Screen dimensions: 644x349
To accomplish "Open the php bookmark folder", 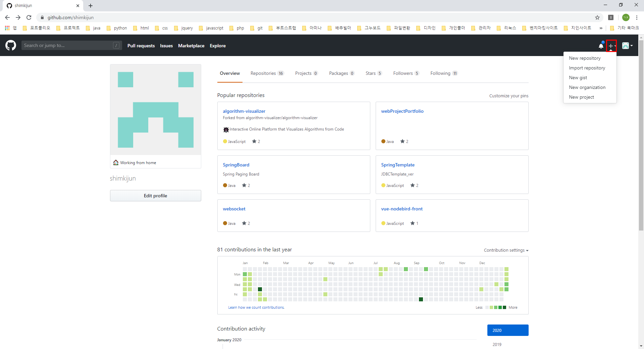I will click(237, 28).
